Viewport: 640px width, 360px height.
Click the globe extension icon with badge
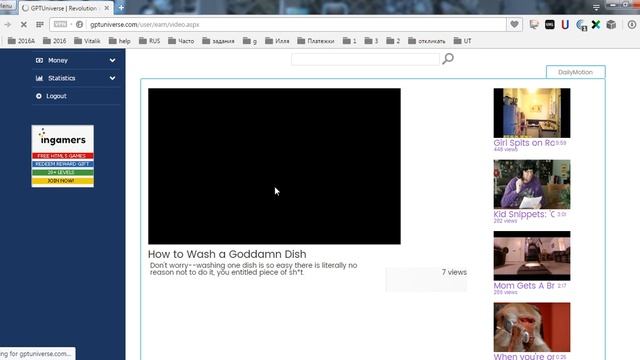click(581, 25)
